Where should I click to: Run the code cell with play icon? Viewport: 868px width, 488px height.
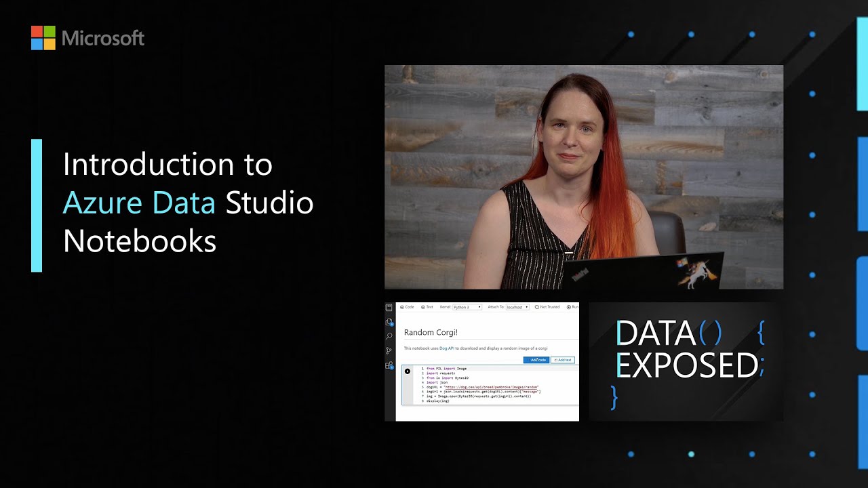pos(408,371)
